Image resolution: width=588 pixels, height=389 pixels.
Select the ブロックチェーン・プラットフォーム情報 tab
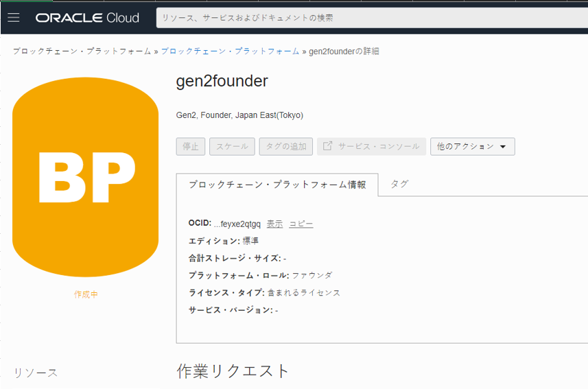click(x=277, y=185)
